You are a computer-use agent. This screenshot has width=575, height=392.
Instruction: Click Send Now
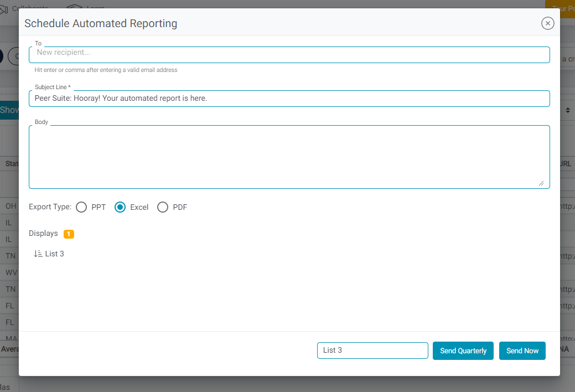click(522, 350)
